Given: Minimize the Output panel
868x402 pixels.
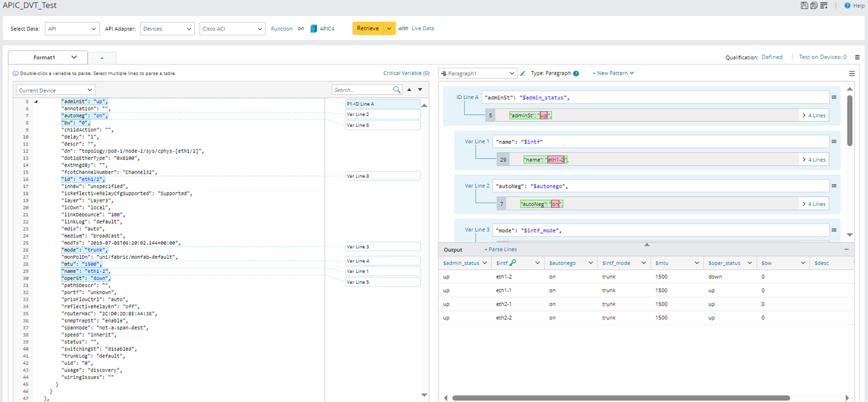Looking at the screenshot, I should tap(847, 250).
